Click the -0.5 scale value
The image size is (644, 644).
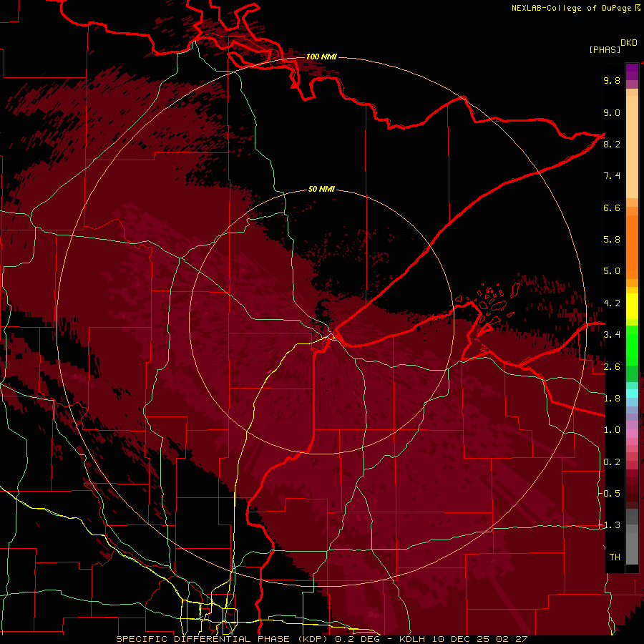coord(610,493)
